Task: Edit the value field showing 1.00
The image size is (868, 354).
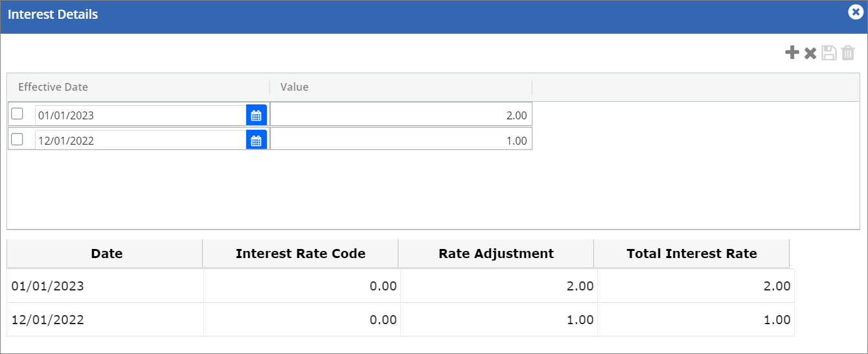Action: (401, 140)
